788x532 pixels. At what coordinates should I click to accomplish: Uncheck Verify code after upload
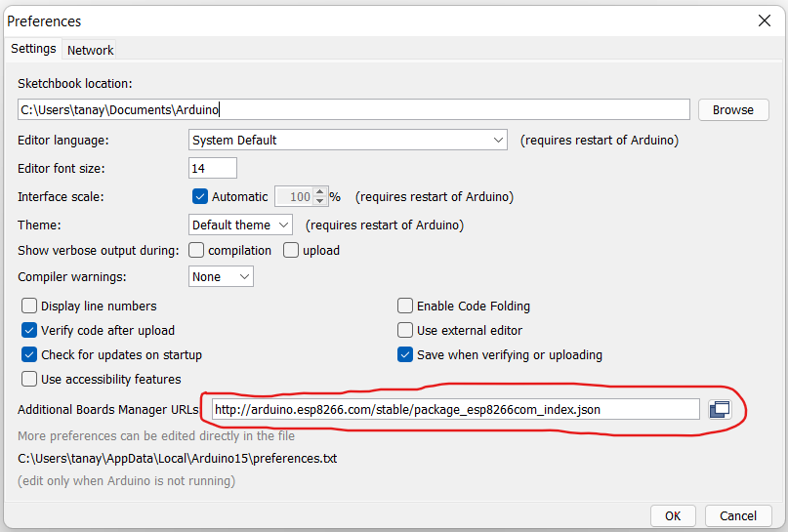tap(29, 330)
